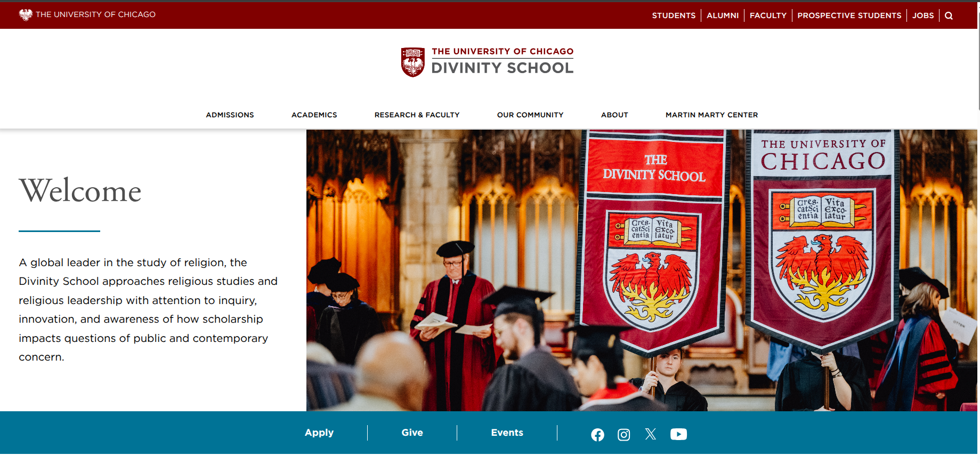Click the X (Twitter) icon
The width and height of the screenshot is (980, 463).
click(x=650, y=434)
